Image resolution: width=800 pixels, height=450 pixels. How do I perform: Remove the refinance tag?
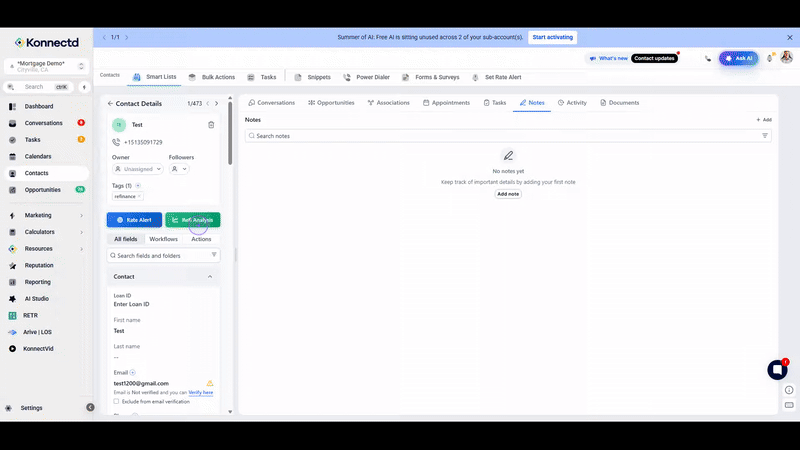click(x=139, y=196)
